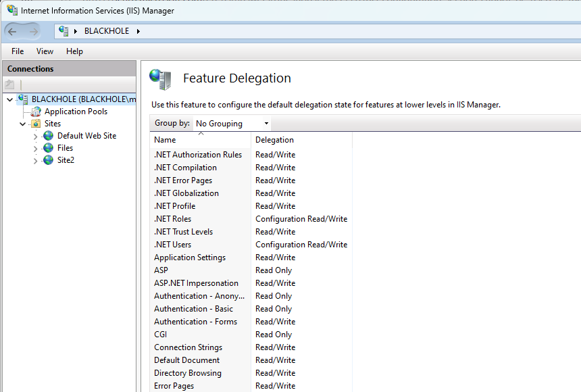The image size is (581, 392).
Task: Click the Default Web Site globe icon
Action: 48,136
